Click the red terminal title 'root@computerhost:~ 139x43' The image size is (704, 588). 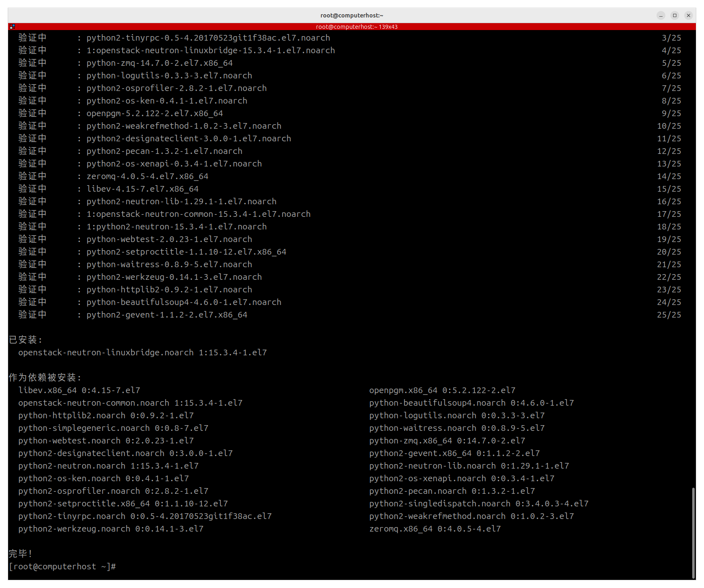[x=357, y=27]
